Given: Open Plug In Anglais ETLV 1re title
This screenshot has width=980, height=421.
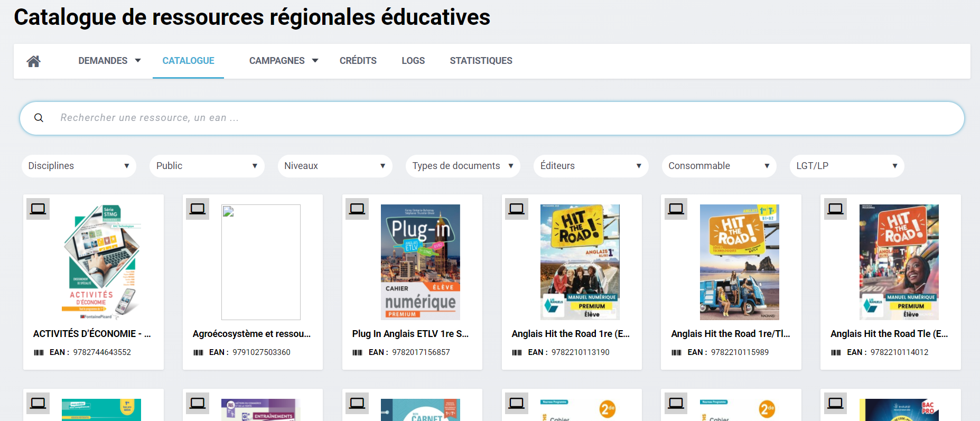Looking at the screenshot, I should click(410, 334).
